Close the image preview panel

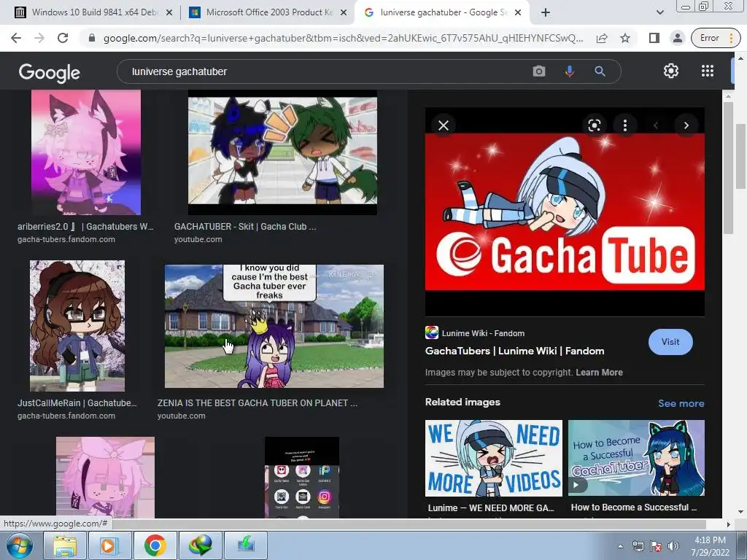[x=444, y=125]
